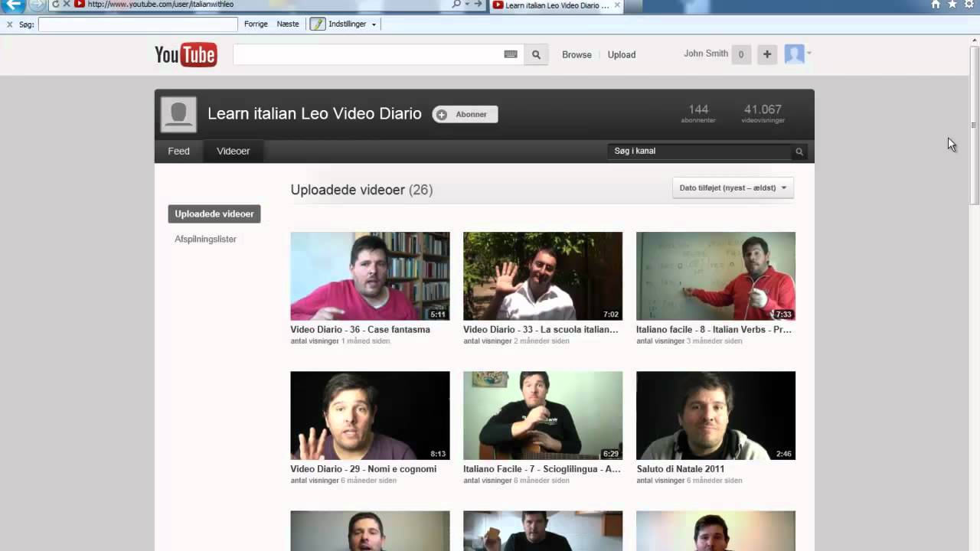The image size is (980, 551).
Task: Click the Næste button in find bar
Action: point(288,24)
